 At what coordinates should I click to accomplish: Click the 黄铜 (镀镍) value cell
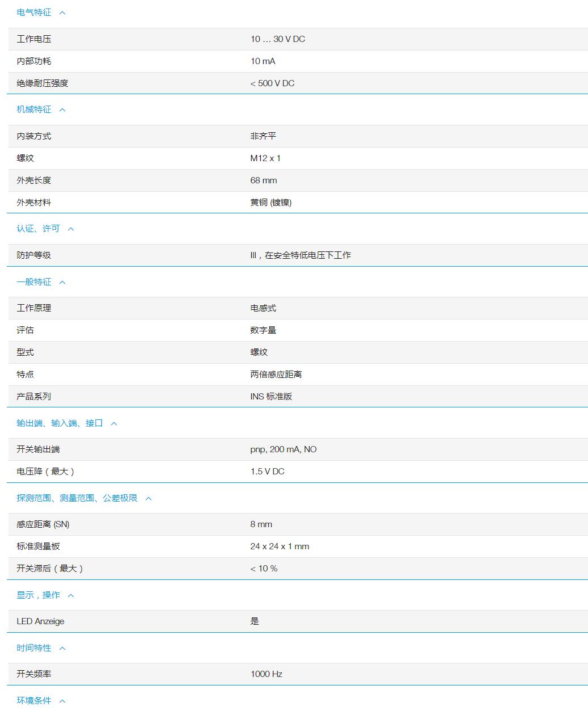272,202
